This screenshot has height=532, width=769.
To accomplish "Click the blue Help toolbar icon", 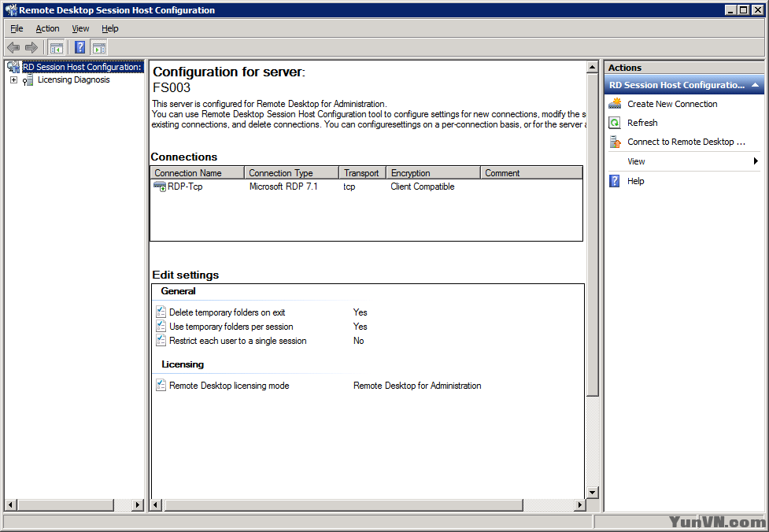I will coord(79,47).
